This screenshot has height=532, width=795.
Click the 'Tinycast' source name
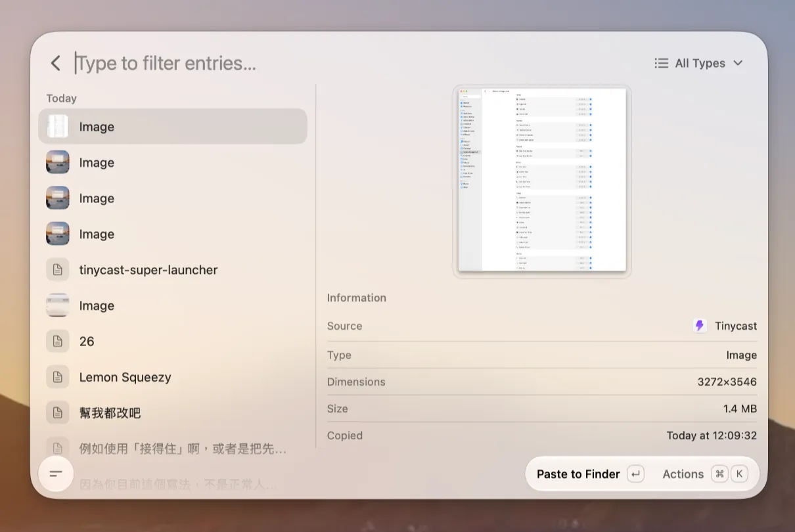pos(736,326)
